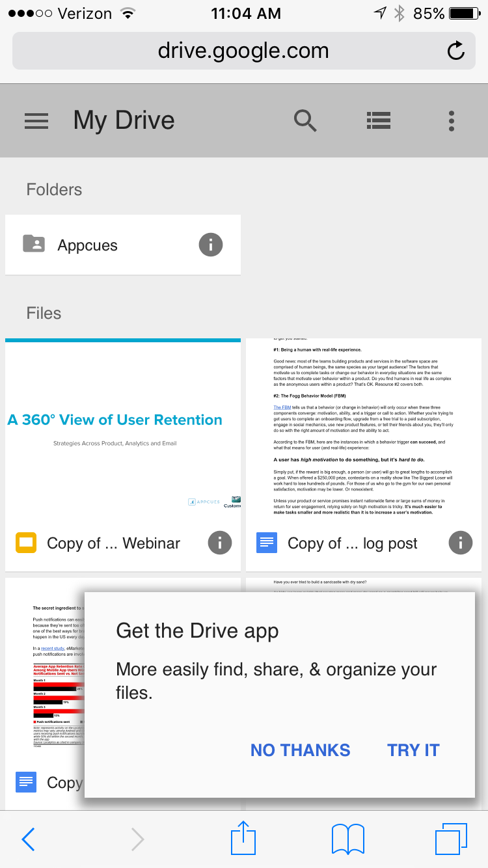
Task: Go back in Safari
Action: [x=28, y=839]
